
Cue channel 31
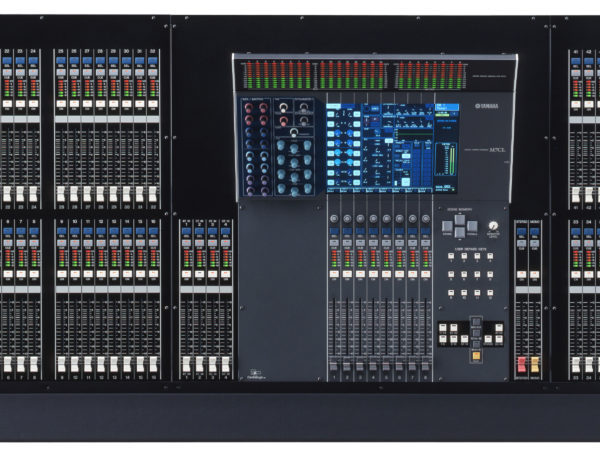139,73
